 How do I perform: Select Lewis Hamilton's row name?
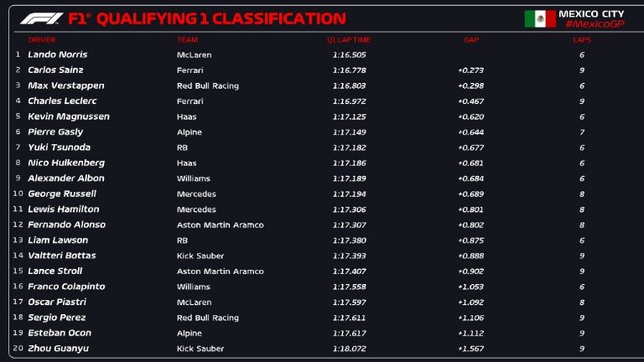point(64,209)
